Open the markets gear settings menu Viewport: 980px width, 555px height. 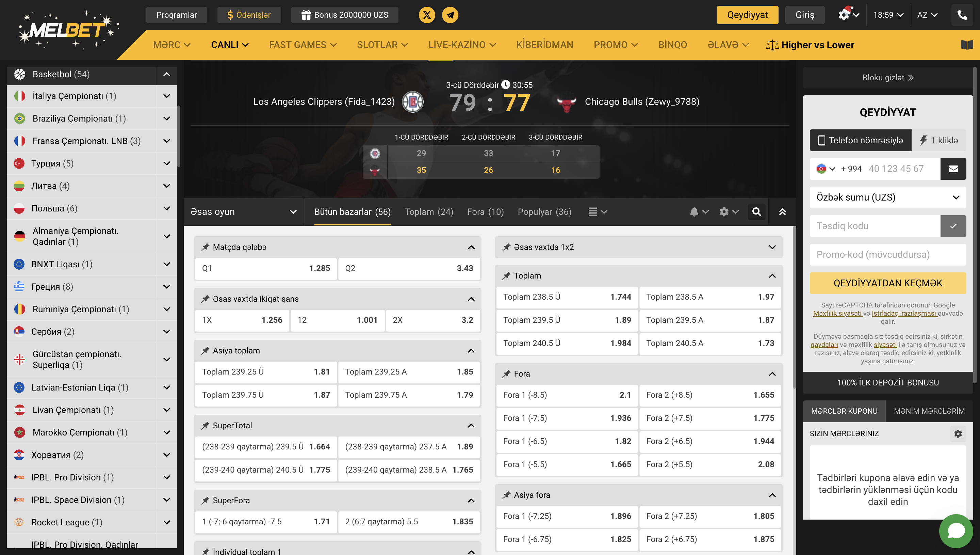pyautogui.click(x=729, y=211)
